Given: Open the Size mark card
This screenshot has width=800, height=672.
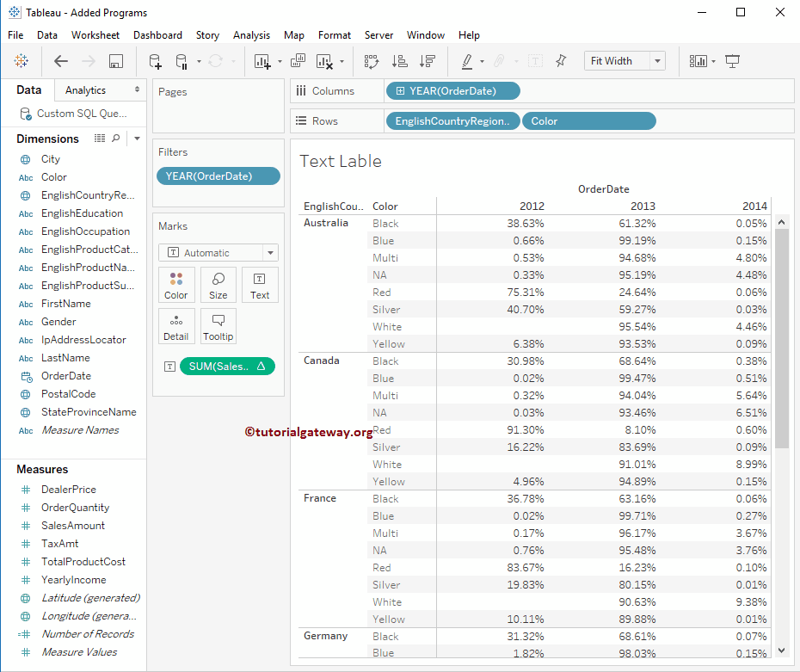Looking at the screenshot, I should click(x=218, y=285).
